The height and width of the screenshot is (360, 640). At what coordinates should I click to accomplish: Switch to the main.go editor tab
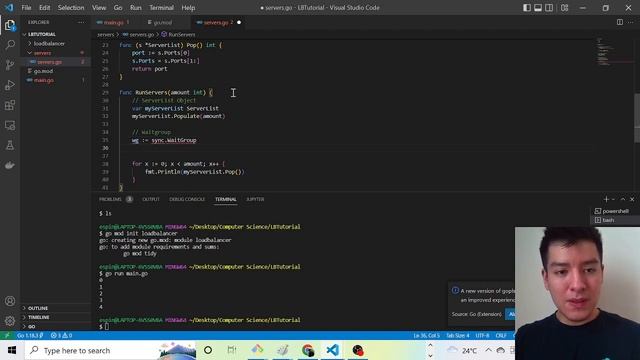(x=113, y=22)
